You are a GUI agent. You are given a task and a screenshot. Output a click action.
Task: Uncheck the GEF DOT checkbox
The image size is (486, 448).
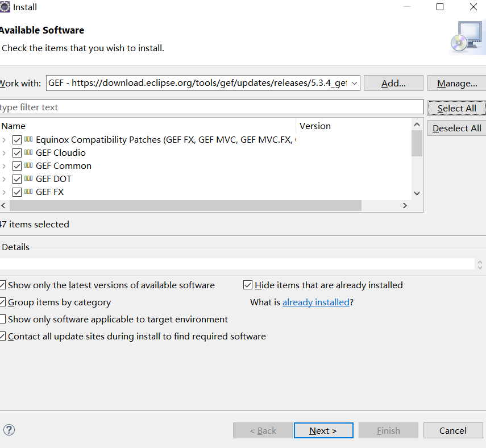click(x=17, y=179)
